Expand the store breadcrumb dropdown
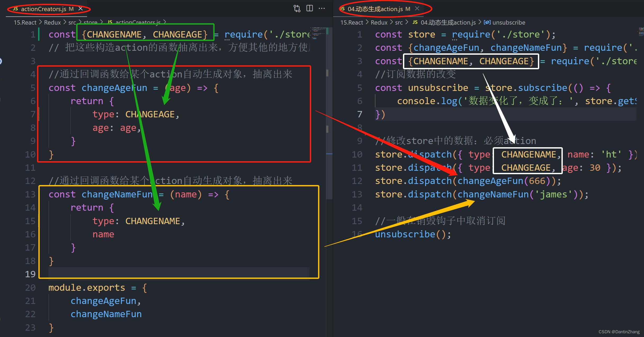The image size is (644, 337). [90, 22]
